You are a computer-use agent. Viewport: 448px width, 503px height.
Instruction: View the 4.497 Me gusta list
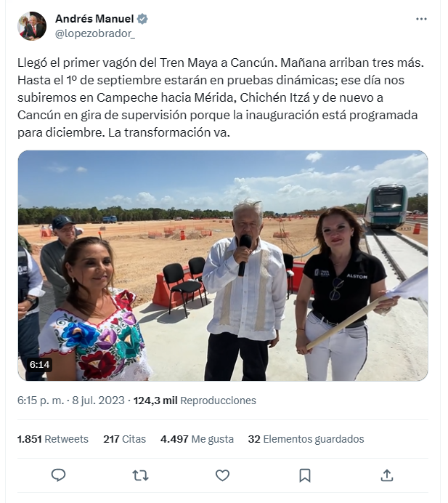point(197,439)
